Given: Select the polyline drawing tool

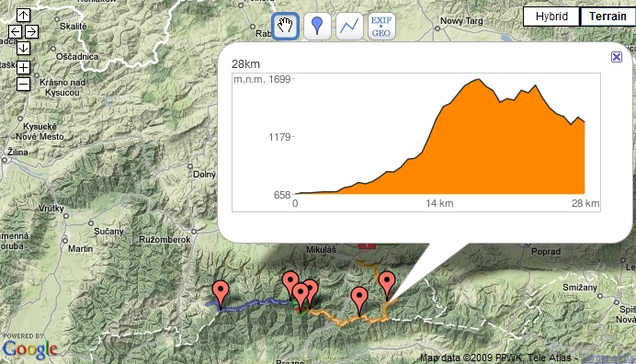Looking at the screenshot, I should click(349, 27).
